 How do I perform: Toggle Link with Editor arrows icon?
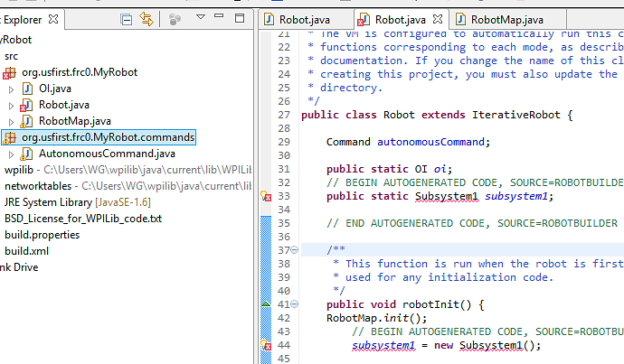pos(146,19)
